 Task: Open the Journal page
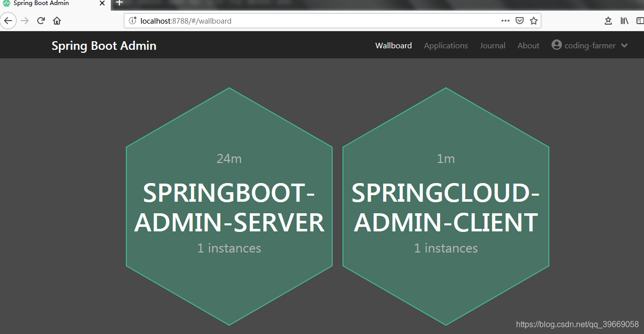coord(492,45)
